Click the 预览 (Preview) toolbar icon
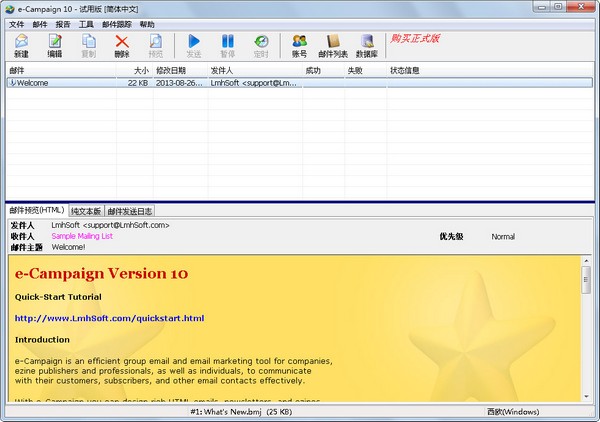600x422 pixels. [x=155, y=46]
